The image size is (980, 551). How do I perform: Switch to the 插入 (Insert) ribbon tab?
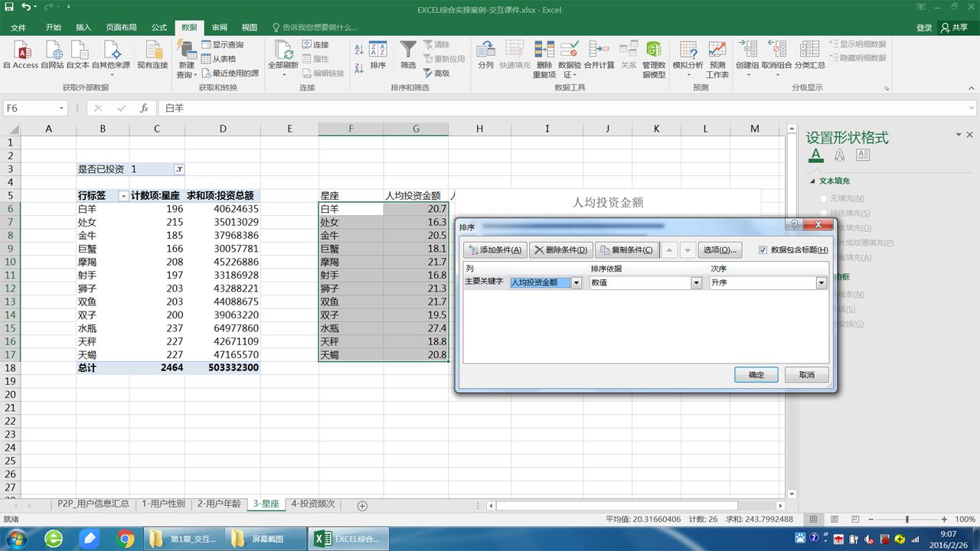coord(83,28)
